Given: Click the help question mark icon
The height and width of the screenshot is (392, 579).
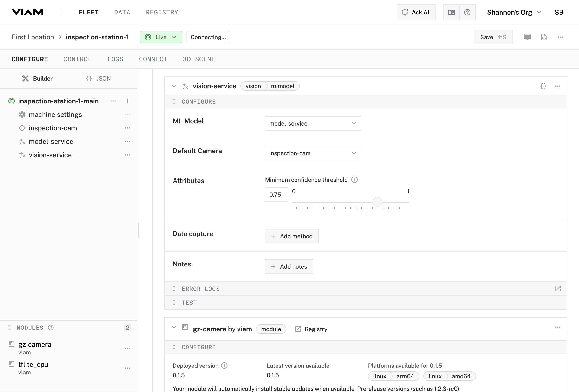Looking at the screenshot, I should coord(467,12).
